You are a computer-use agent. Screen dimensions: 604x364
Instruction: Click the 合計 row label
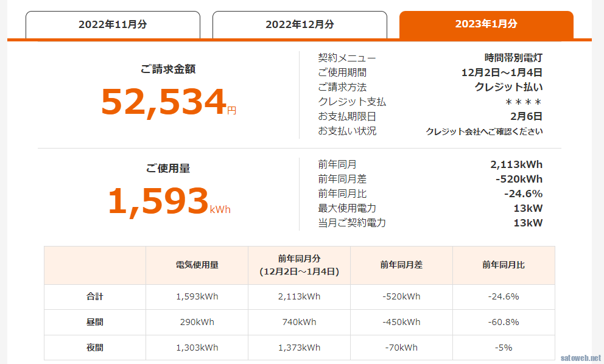[95, 296]
